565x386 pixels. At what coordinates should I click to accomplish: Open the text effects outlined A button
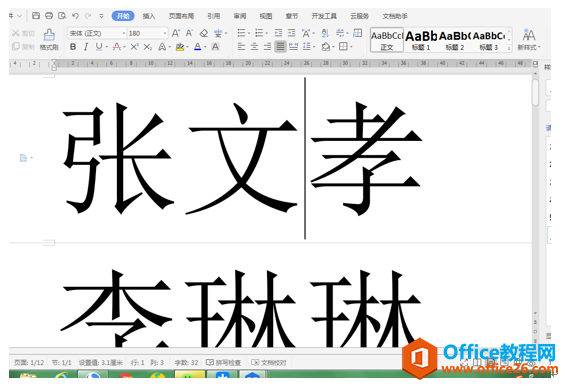[x=162, y=47]
